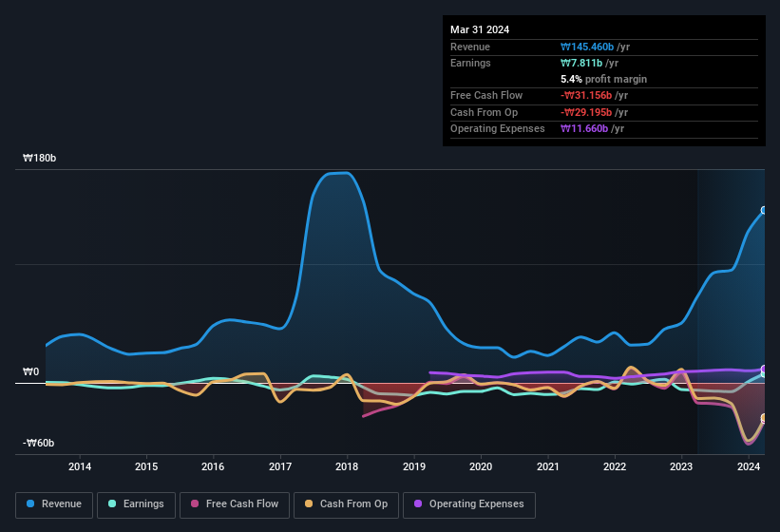
Task: Toggle the Earnings series legend
Action: click(136, 504)
